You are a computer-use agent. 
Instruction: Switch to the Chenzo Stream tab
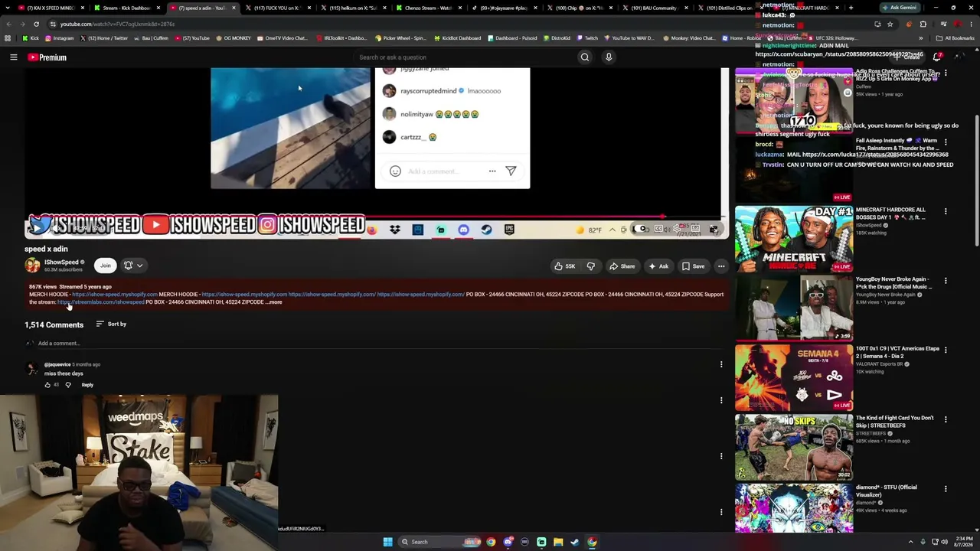[x=429, y=8]
